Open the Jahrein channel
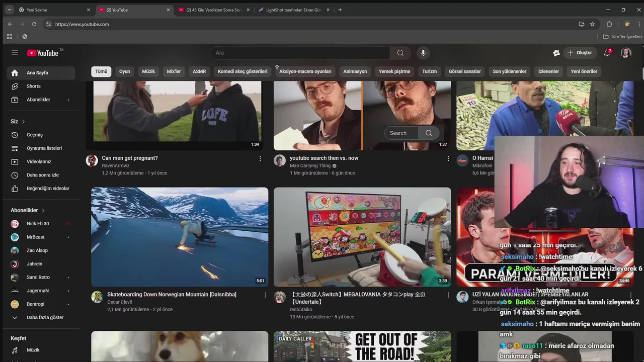 coord(41,264)
